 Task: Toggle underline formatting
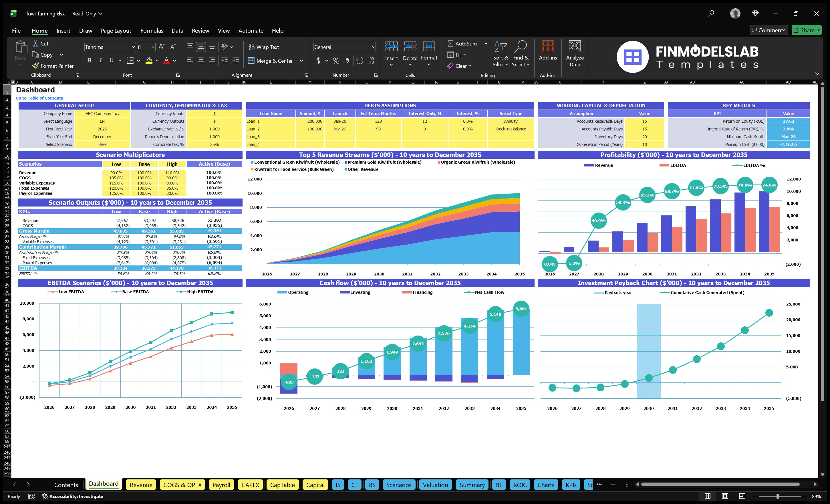(111, 60)
